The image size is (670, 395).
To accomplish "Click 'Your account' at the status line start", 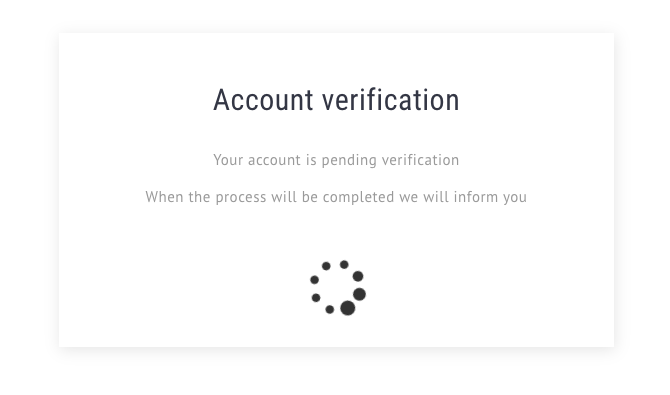I will click(x=257, y=160).
